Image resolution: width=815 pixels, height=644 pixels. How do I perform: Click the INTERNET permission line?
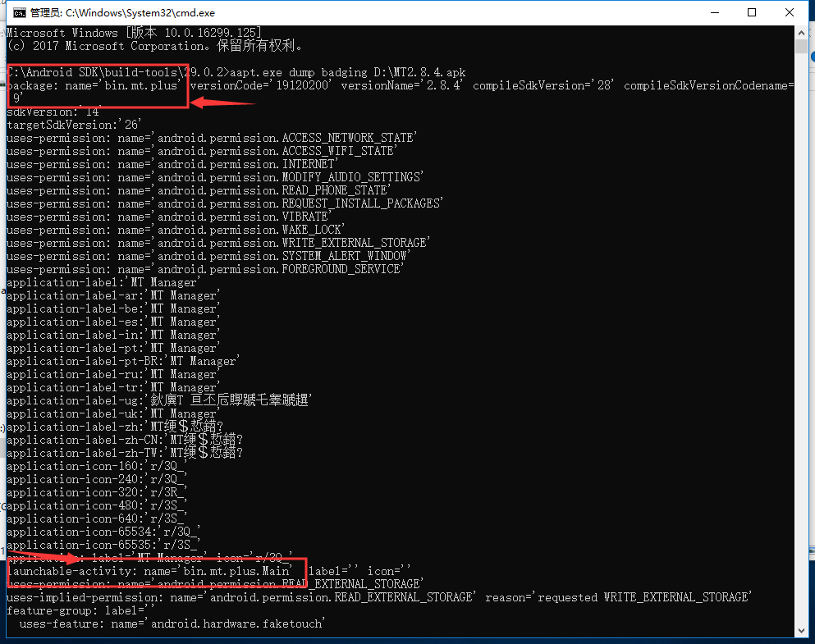[x=172, y=164]
